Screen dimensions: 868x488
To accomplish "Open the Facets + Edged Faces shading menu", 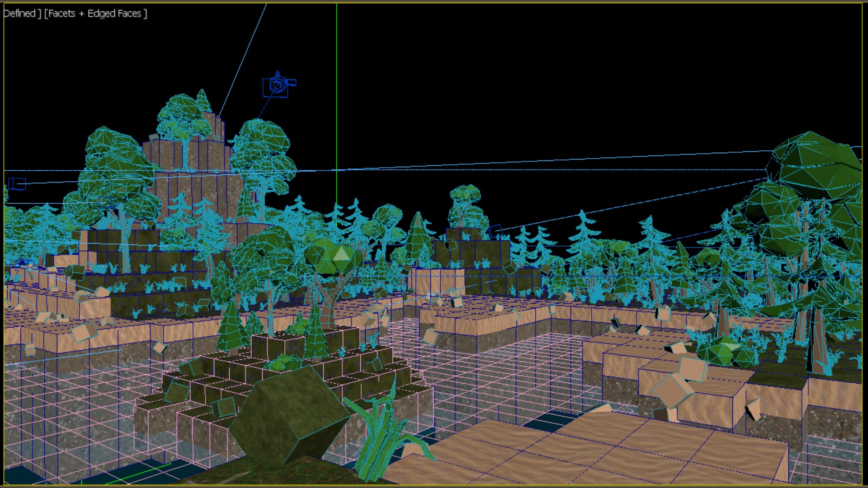I will coord(95,14).
